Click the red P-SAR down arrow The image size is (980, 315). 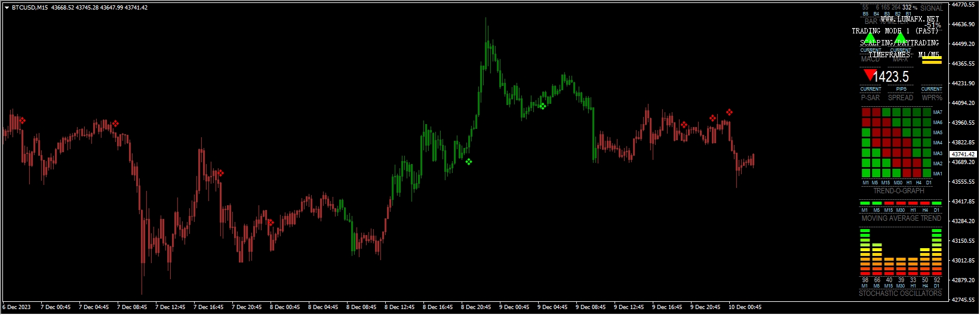(870, 75)
